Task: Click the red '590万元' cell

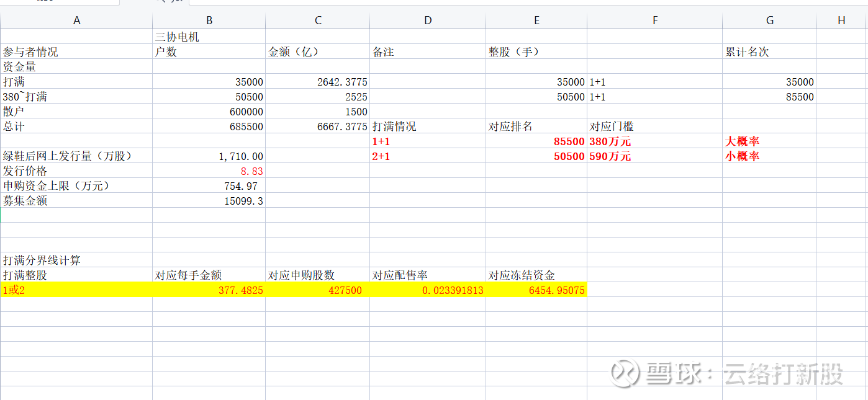Action: 654,156
